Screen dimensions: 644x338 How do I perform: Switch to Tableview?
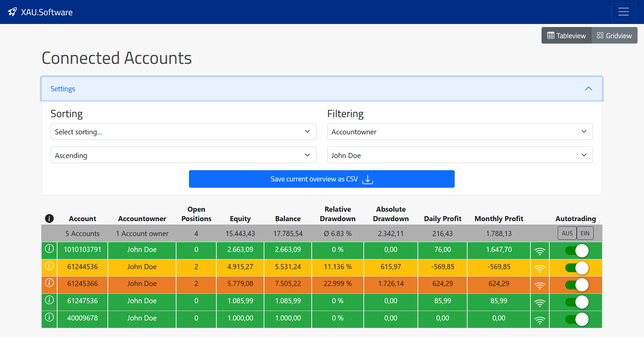point(567,35)
